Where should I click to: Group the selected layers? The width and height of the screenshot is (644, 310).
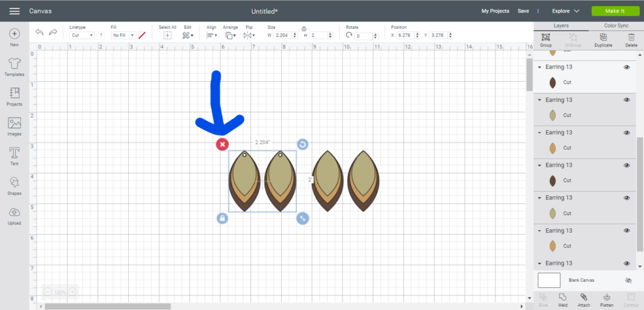545,40
